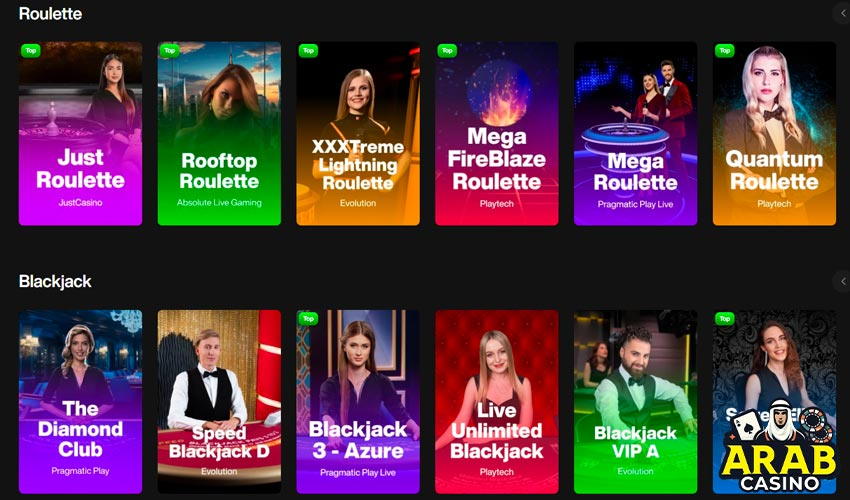Click the Arab Casino logo
Image resolution: width=850 pixels, height=500 pixels.
click(x=777, y=446)
